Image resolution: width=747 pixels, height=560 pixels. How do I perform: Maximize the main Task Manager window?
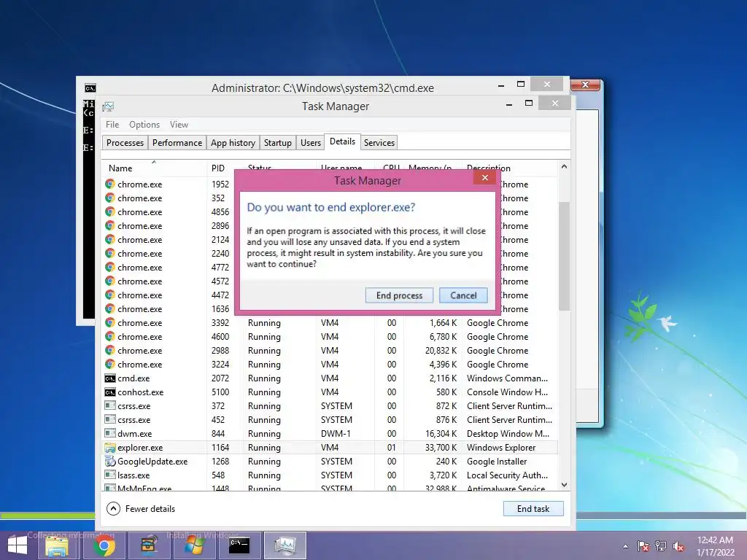529,103
